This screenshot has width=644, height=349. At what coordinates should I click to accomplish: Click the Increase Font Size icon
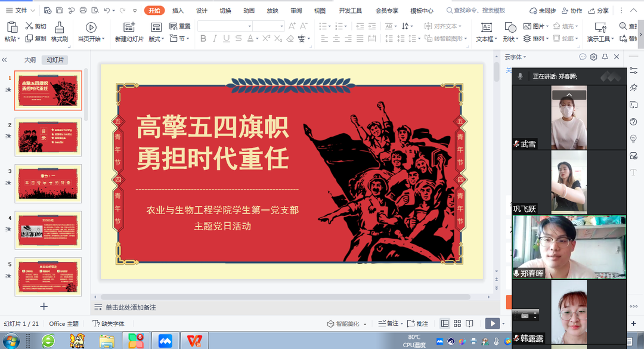pyautogui.click(x=292, y=26)
